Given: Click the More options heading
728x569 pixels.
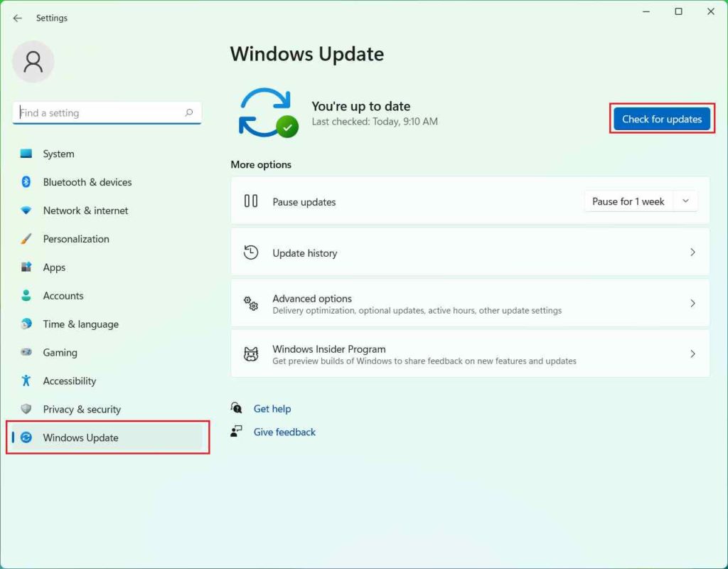Looking at the screenshot, I should (261, 164).
